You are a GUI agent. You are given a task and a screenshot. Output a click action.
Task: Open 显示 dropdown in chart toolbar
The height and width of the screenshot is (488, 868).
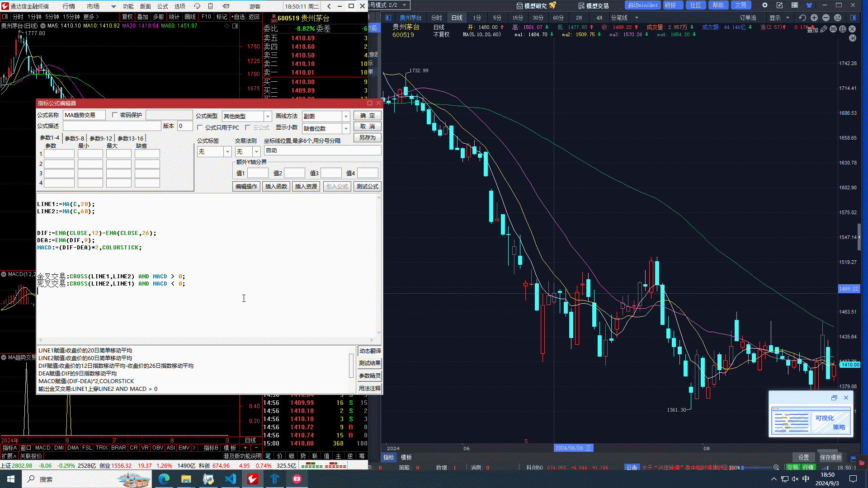coord(779,18)
